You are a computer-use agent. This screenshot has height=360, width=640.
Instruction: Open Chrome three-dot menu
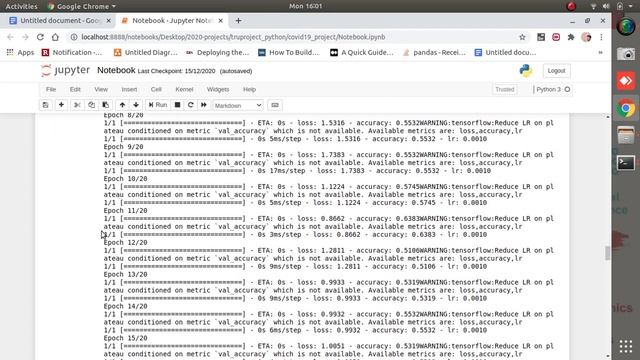coord(601,37)
